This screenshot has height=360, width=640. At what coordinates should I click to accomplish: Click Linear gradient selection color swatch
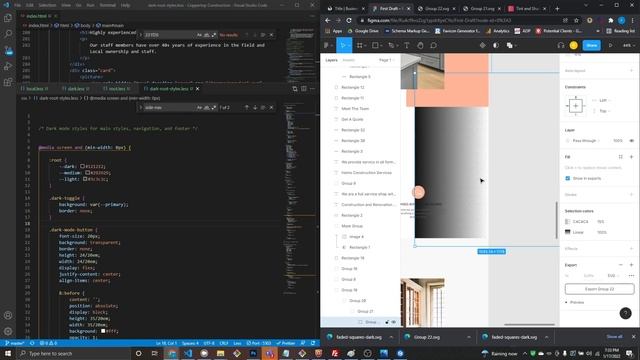tap(567, 232)
